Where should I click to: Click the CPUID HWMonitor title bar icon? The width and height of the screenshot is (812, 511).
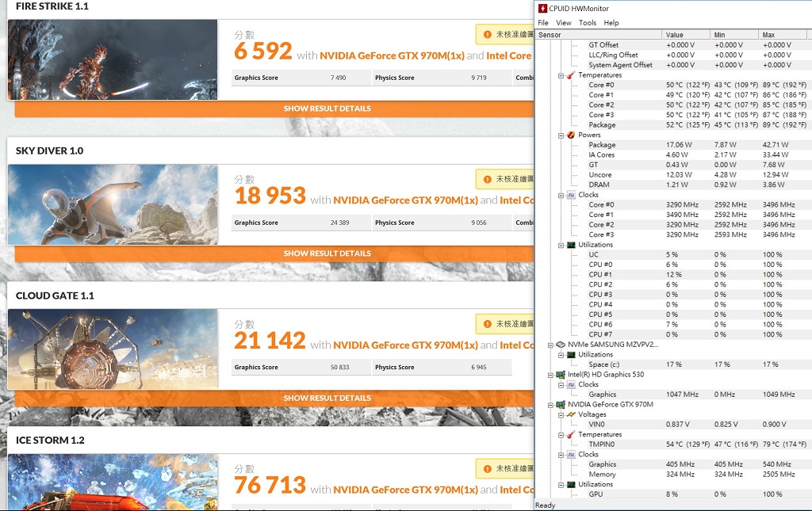coord(542,8)
